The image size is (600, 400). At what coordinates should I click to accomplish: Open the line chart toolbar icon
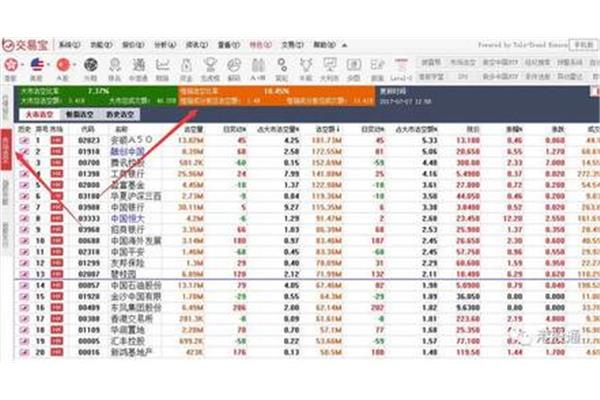pyautogui.click(x=162, y=65)
